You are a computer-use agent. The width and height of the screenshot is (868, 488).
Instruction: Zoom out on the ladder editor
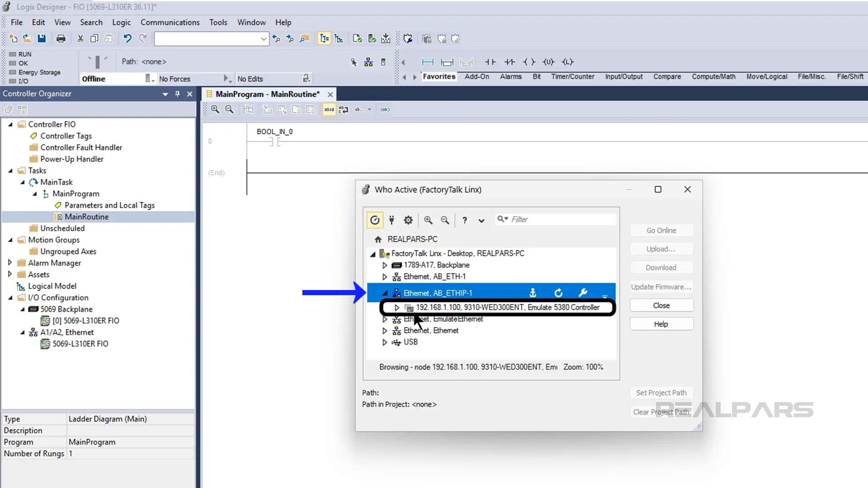pyautogui.click(x=229, y=109)
